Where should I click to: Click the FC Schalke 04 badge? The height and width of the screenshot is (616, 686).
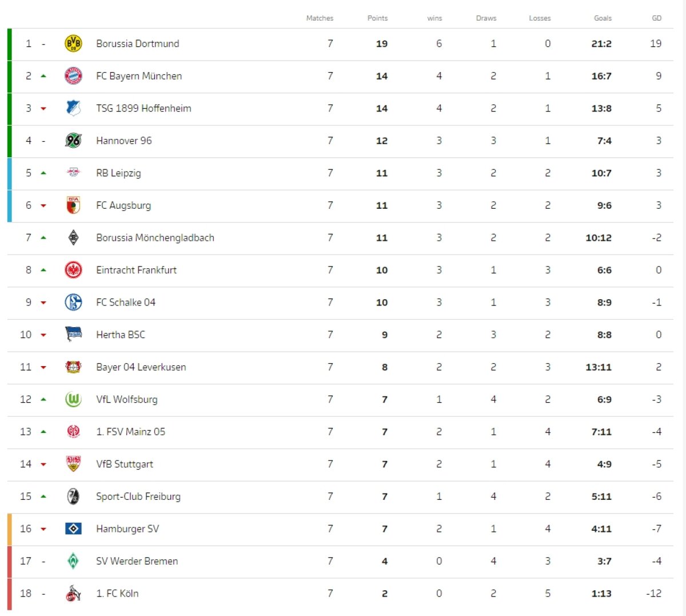[73, 302]
